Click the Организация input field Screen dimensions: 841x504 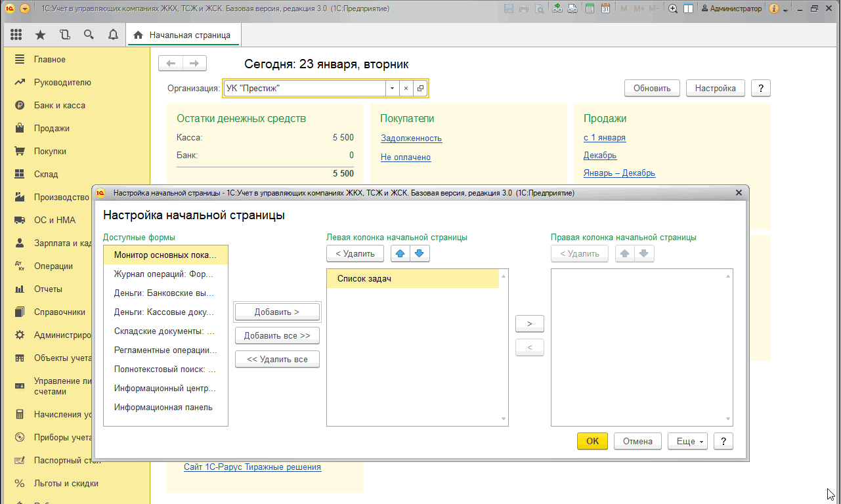305,88
